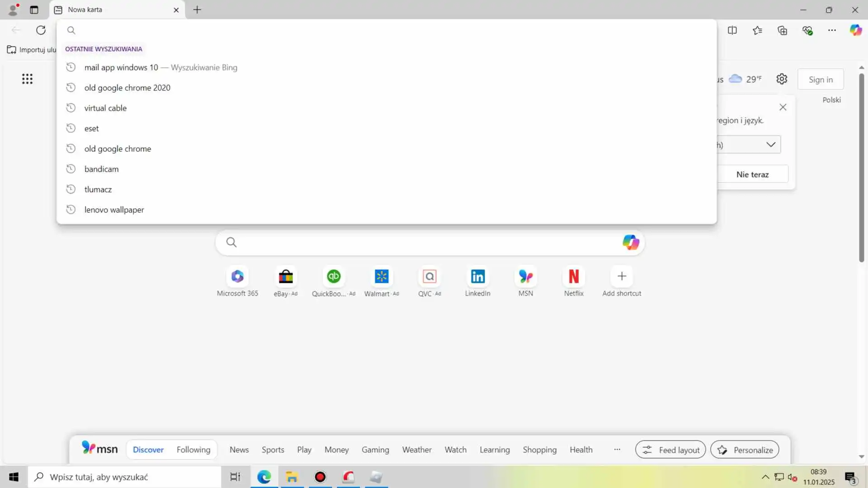Click the Sign in button
868x488 pixels.
click(820, 80)
